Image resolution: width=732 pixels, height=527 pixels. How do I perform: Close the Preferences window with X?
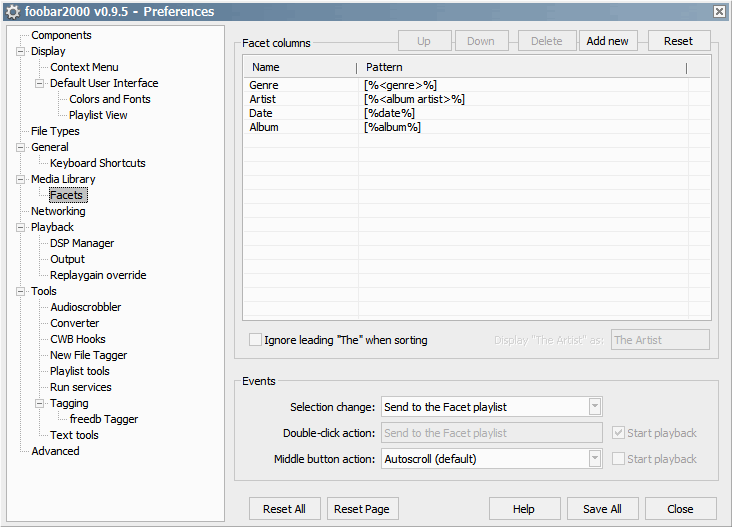pyautogui.click(x=719, y=12)
